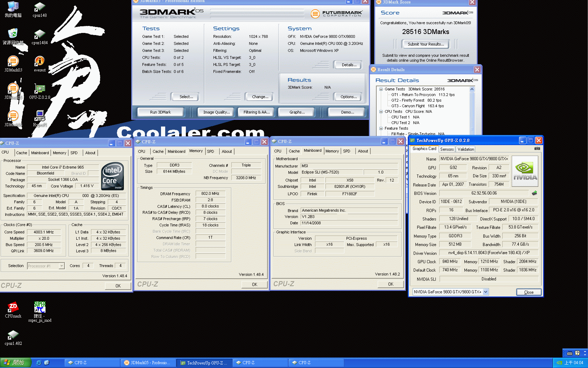The width and height of the screenshot is (588, 368).
Task: Switch to the Sensors tab in GPU-Z
Action: pyautogui.click(x=447, y=149)
